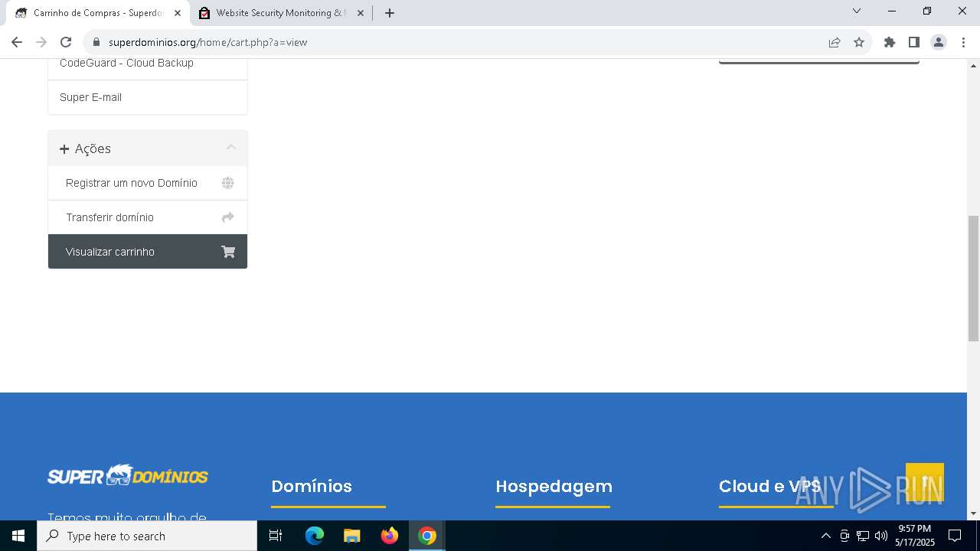Close the Carrinho de Compras tab

coord(178,13)
